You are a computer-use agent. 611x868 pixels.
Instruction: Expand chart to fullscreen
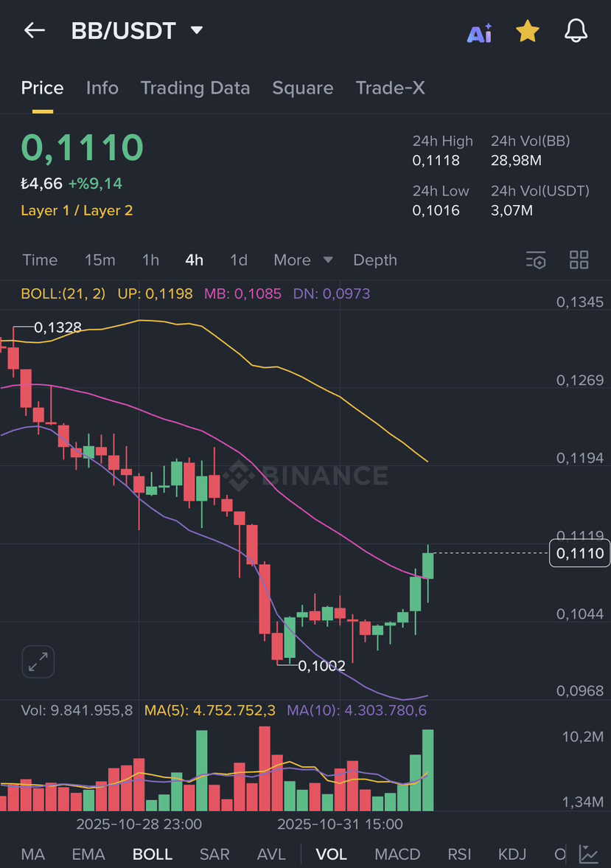38,662
